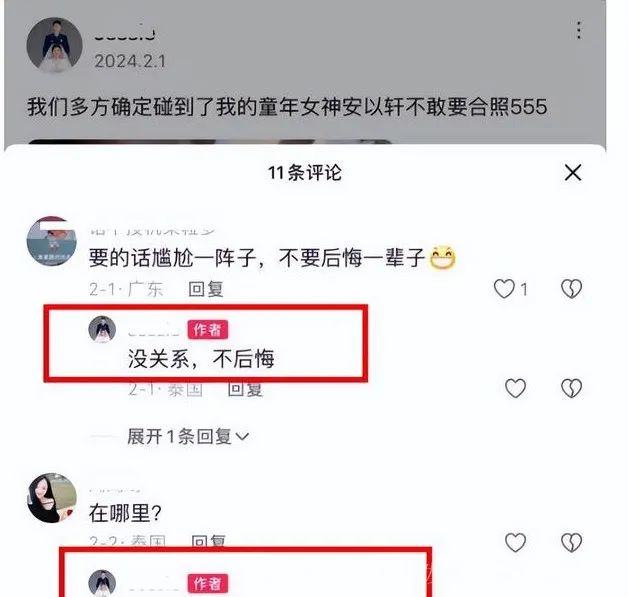Like the author's 没关系，不后悔 reply
This screenshot has height=597, width=628.
[515, 388]
